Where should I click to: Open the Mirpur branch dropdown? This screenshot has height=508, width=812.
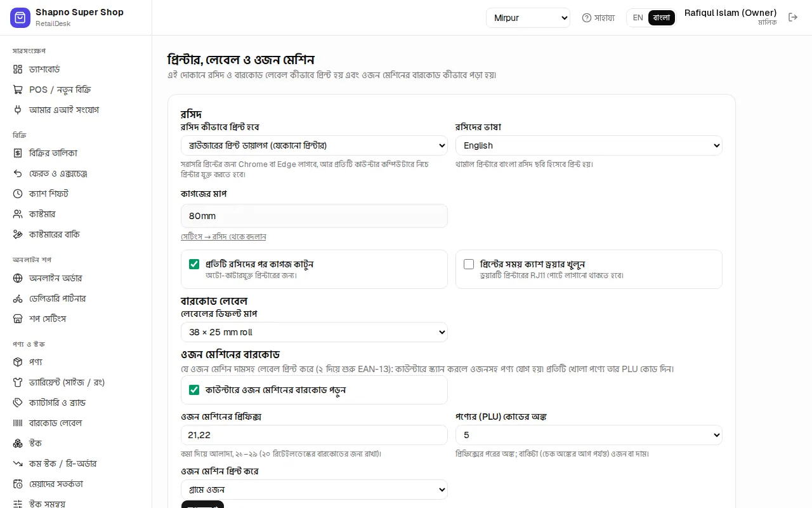tap(528, 18)
